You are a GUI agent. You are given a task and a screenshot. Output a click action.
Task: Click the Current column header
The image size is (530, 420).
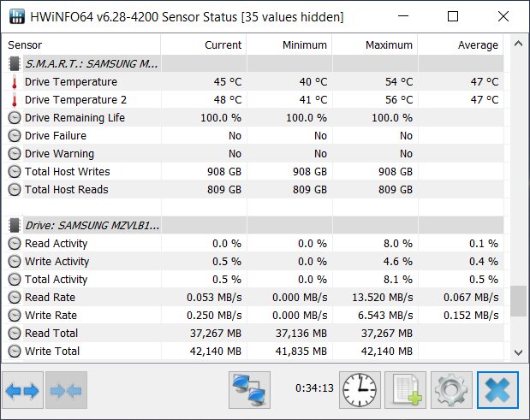pos(204,44)
